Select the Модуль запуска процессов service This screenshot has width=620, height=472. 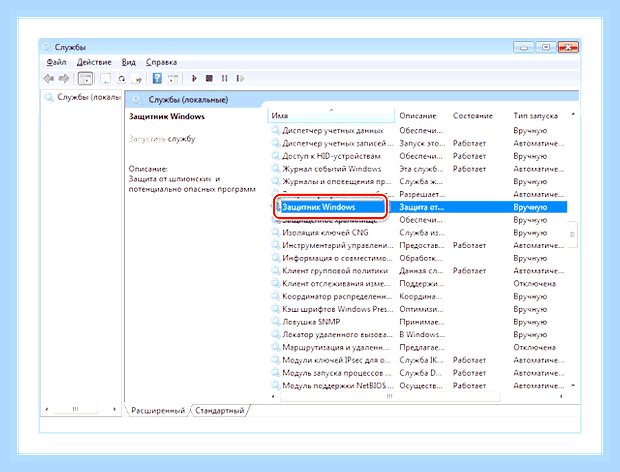(336, 373)
